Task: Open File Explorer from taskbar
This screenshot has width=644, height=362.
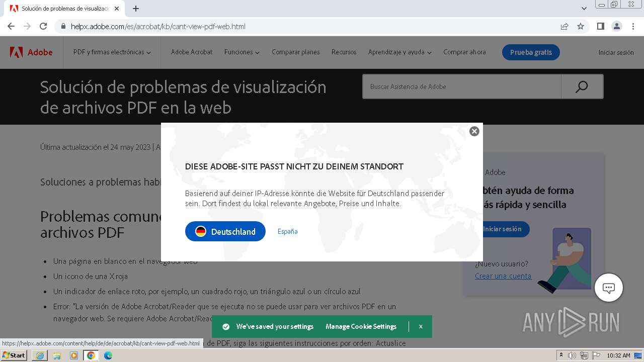Action: tap(57, 355)
